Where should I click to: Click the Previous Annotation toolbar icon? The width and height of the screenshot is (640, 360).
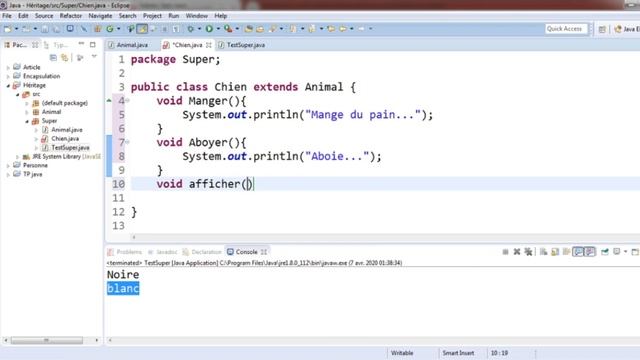coord(312,29)
